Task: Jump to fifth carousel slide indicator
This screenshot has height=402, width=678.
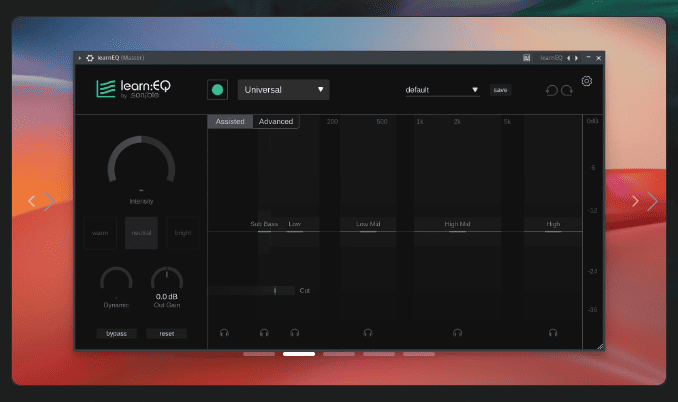Action: [x=419, y=354]
